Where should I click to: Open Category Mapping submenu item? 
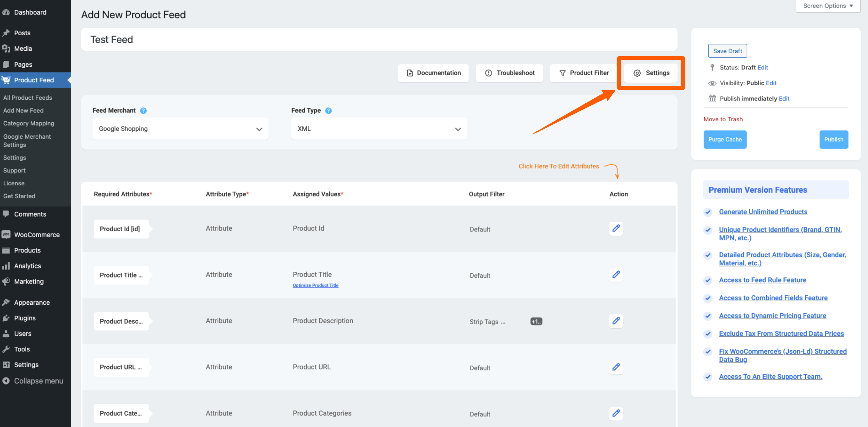point(29,123)
